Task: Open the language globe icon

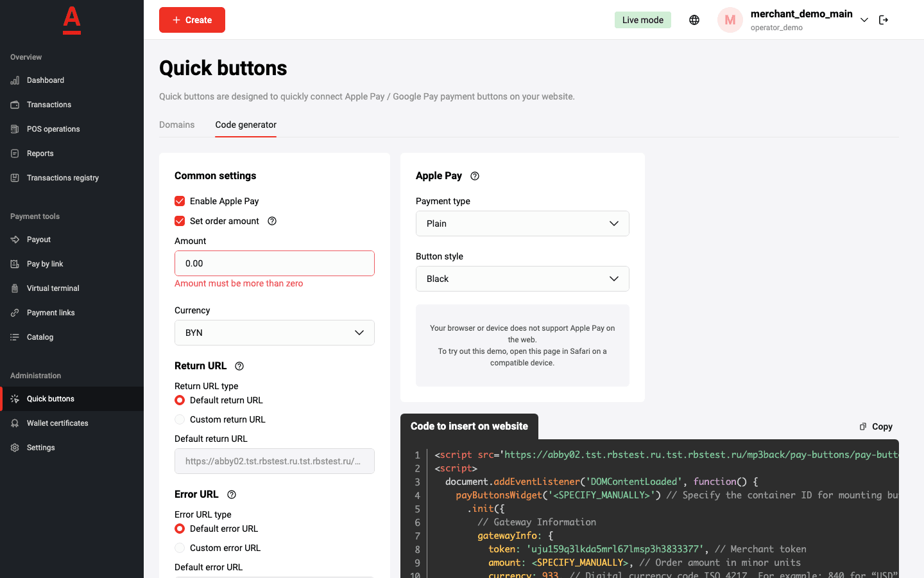Action: pyautogui.click(x=694, y=20)
